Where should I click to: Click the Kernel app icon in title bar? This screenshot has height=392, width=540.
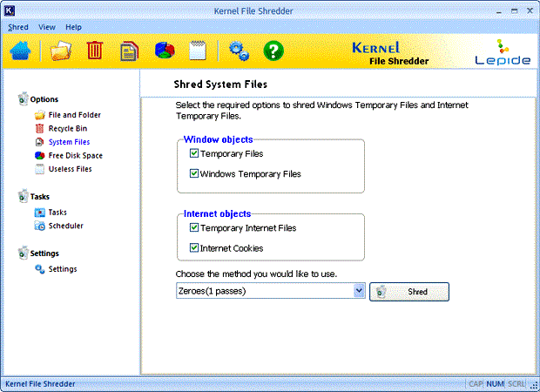10,10
